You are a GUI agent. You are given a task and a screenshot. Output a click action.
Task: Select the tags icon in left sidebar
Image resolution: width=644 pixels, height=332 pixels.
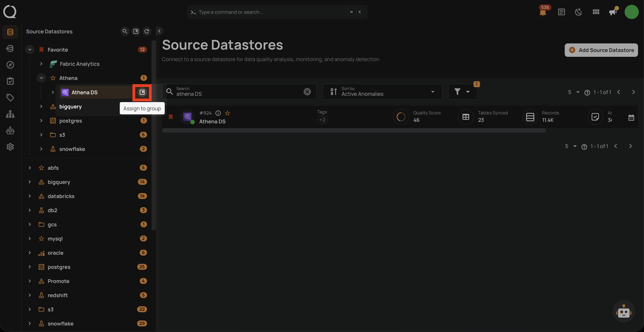pyautogui.click(x=10, y=98)
